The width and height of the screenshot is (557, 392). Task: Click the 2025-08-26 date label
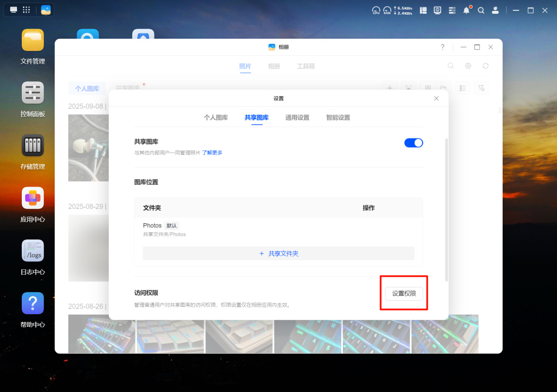(86, 306)
